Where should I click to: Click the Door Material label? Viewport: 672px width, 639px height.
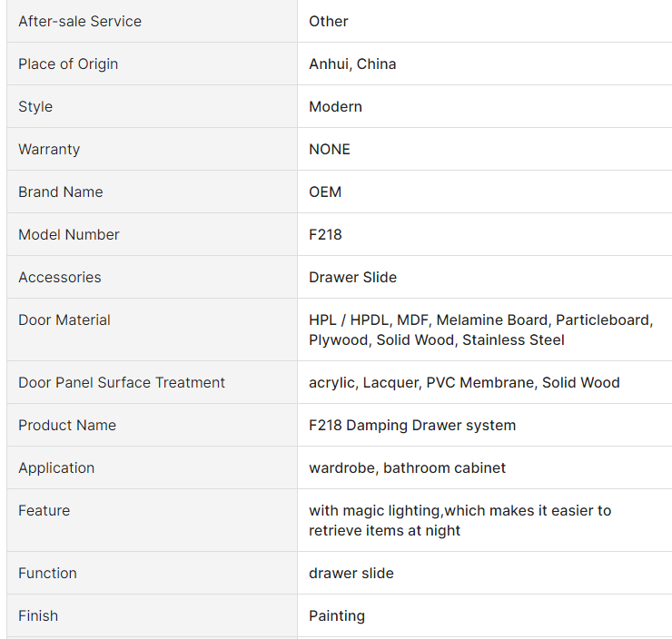64,319
